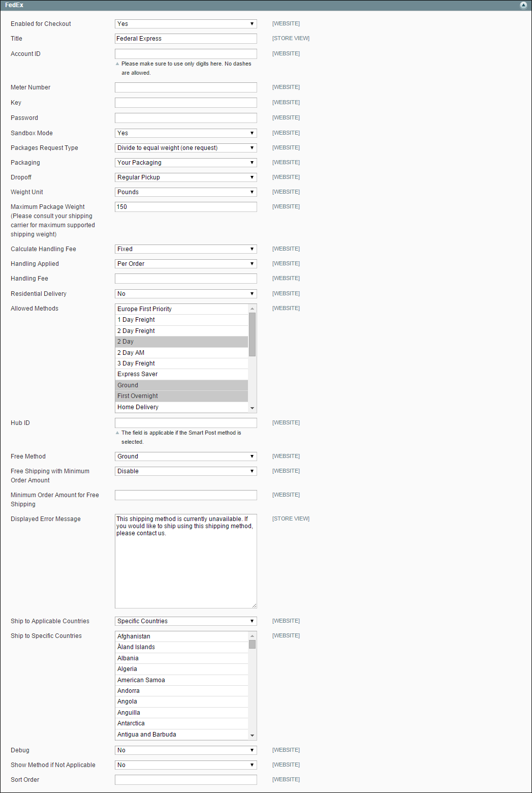Select 2 Day AM method
Screen dimensions: 532x793
click(181, 353)
